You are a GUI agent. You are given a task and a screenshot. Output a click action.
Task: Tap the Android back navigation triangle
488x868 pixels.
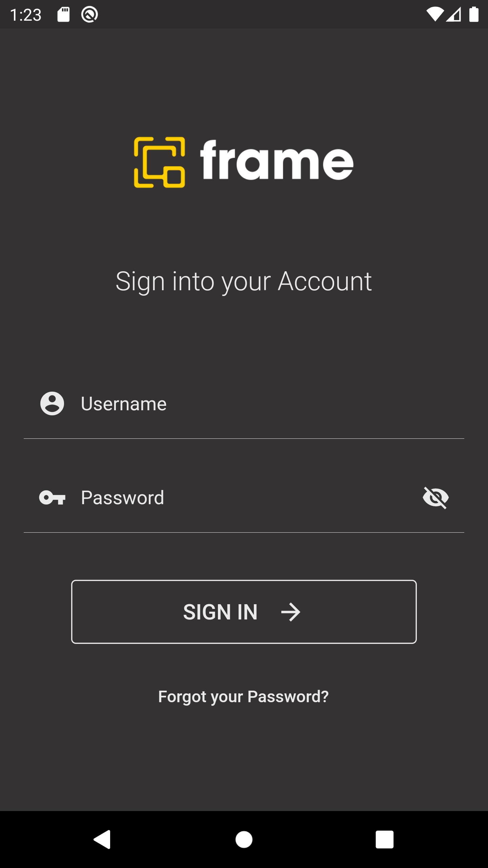pos(102,840)
